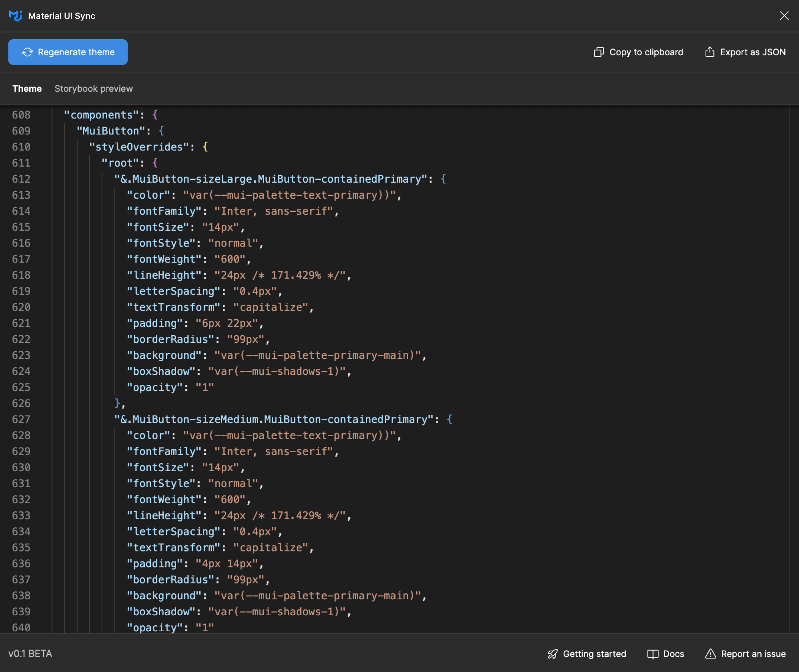The height and width of the screenshot is (672, 799).
Task: Click the warning triangle report icon
Action: 710,654
